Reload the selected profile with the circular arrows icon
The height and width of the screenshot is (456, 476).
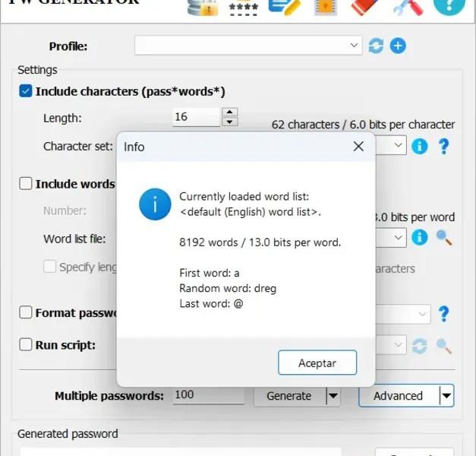pyautogui.click(x=376, y=46)
